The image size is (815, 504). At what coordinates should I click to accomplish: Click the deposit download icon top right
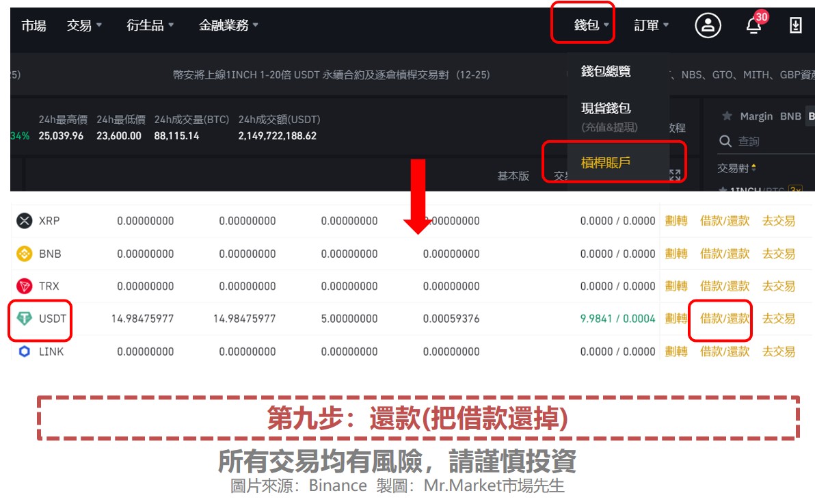coord(797,25)
